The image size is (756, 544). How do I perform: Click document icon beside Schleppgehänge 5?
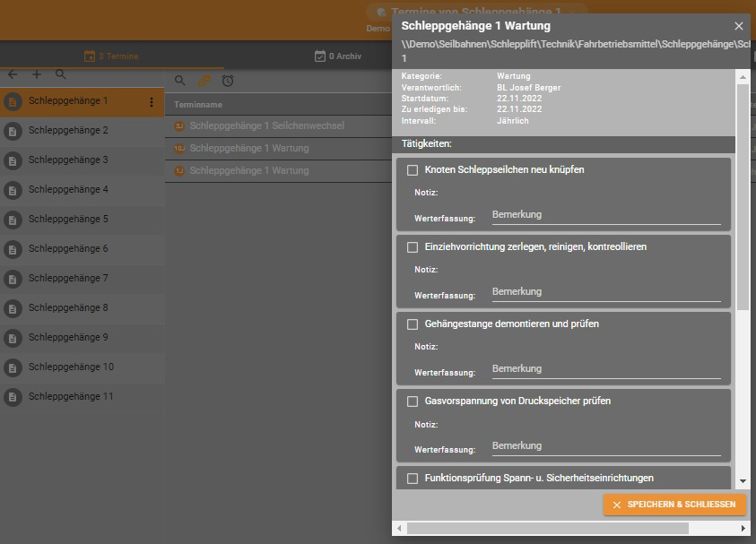click(13, 220)
